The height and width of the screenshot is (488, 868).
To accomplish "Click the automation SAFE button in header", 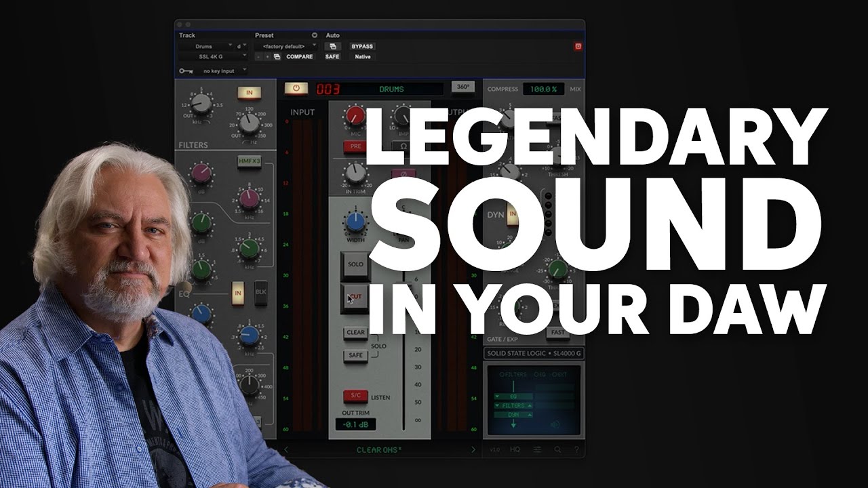I will (x=332, y=57).
